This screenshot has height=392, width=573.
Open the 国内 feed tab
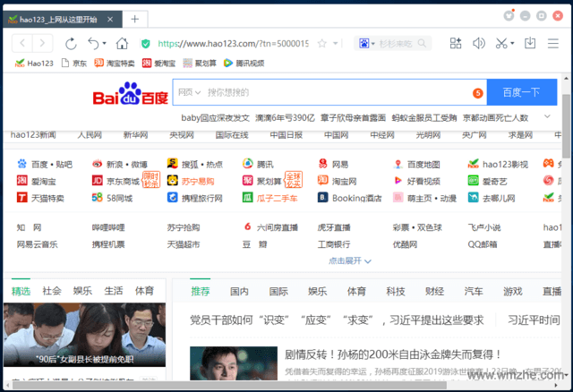coord(239,291)
